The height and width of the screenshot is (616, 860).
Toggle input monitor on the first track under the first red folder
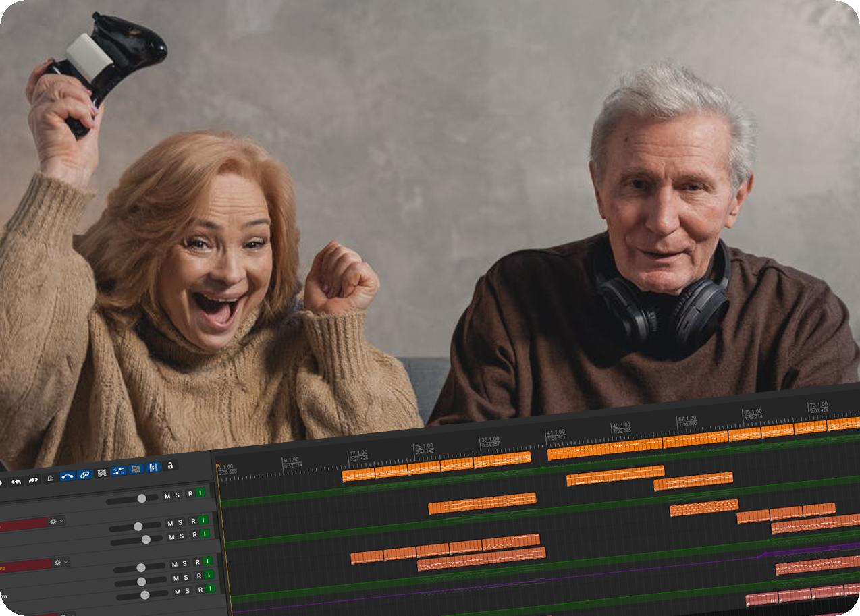(x=203, y=520)
